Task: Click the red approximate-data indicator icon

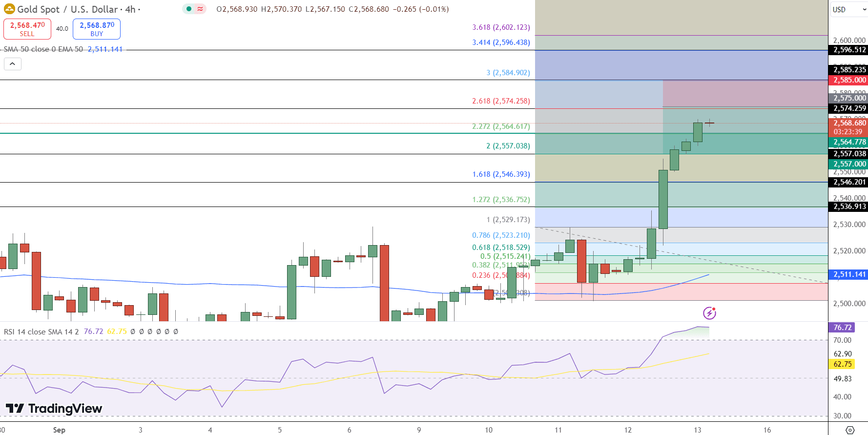Action: point(200,9)
